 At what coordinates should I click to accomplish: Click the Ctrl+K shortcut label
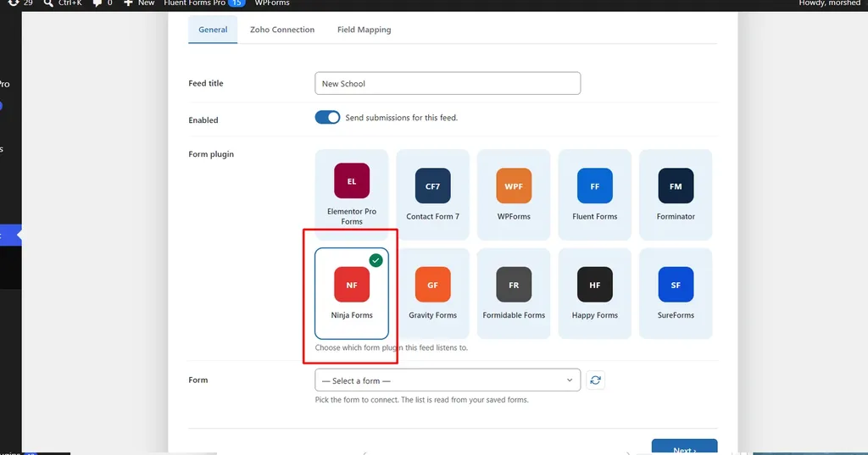point(70,3)
